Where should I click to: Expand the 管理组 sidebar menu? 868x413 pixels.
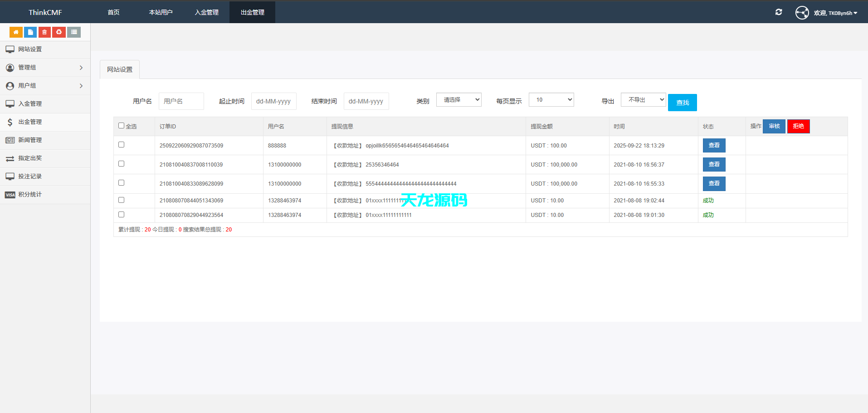tap(45, 68)
